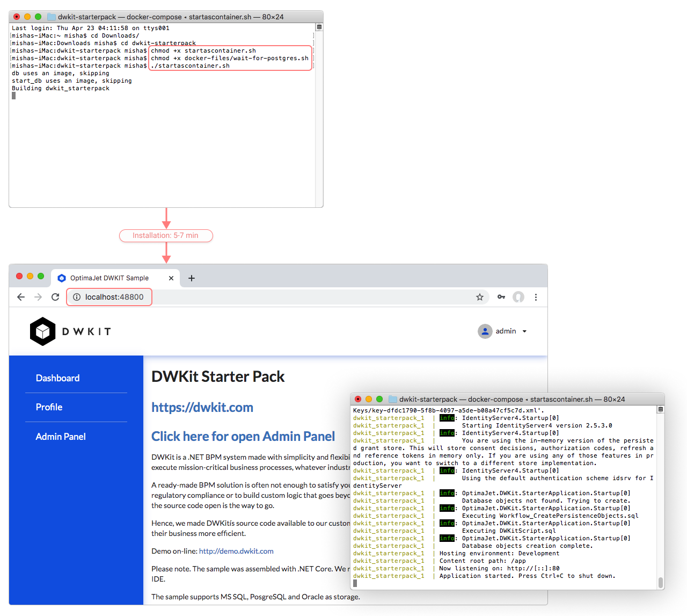Minimize the bottom terminal window
This screenshot has width=687, height=616.
pyautogui.click(x=369, y=399)
